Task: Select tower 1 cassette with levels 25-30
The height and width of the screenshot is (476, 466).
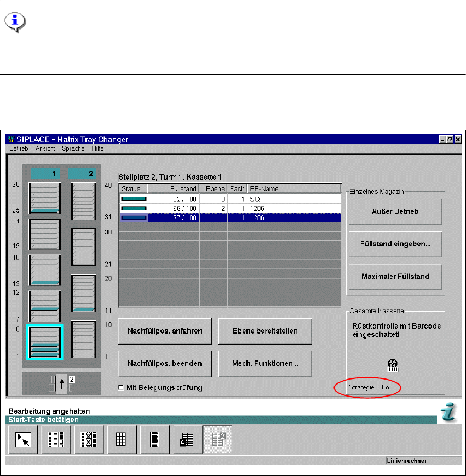Action: click(x=44, y=198)
